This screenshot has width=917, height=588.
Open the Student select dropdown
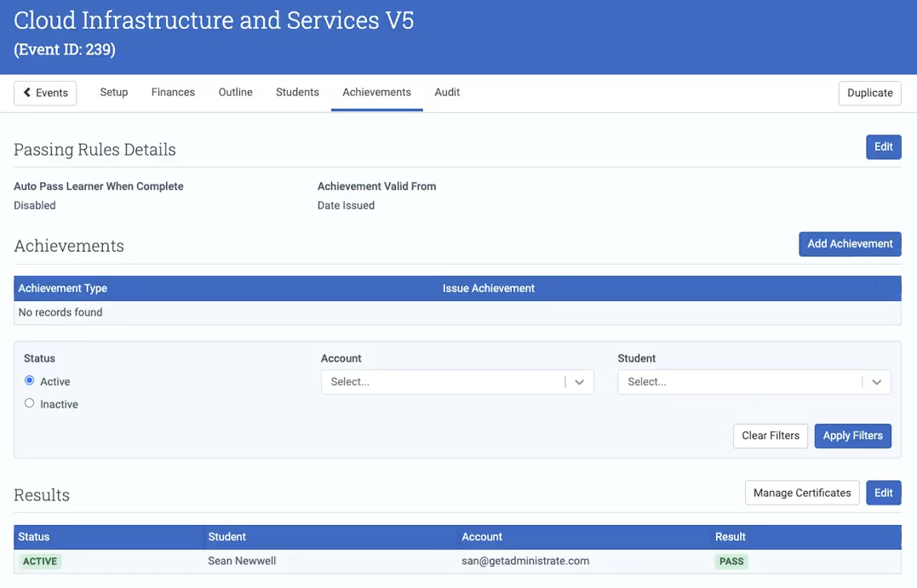pos(754,382)
